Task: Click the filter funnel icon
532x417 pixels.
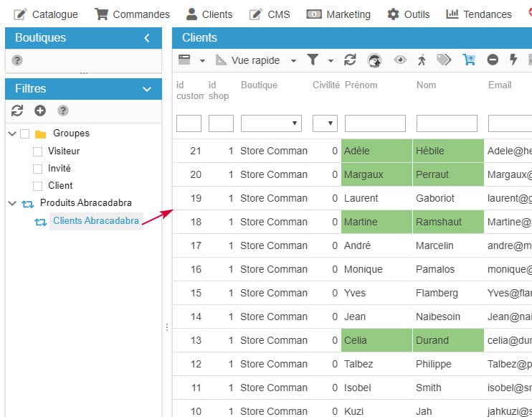Action: click(x=313, y=60)
